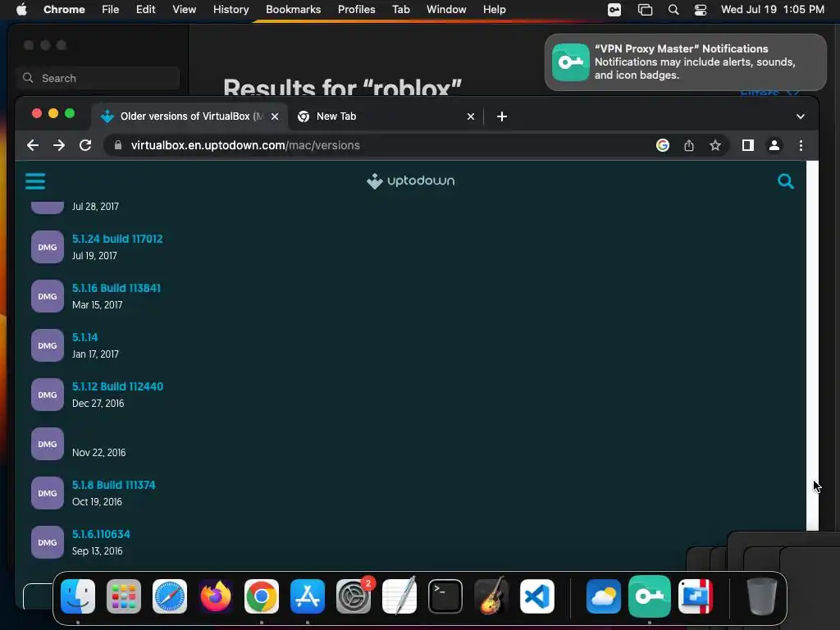Click the VPN Proxy Master notification banner

tap(685, 62)
